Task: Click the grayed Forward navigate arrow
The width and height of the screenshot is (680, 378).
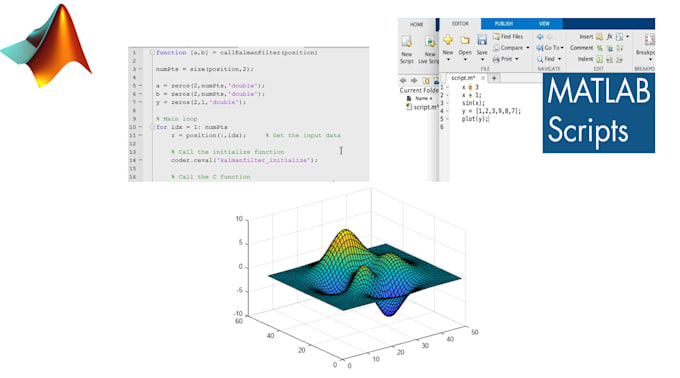Action: click(x=549, y=37)
